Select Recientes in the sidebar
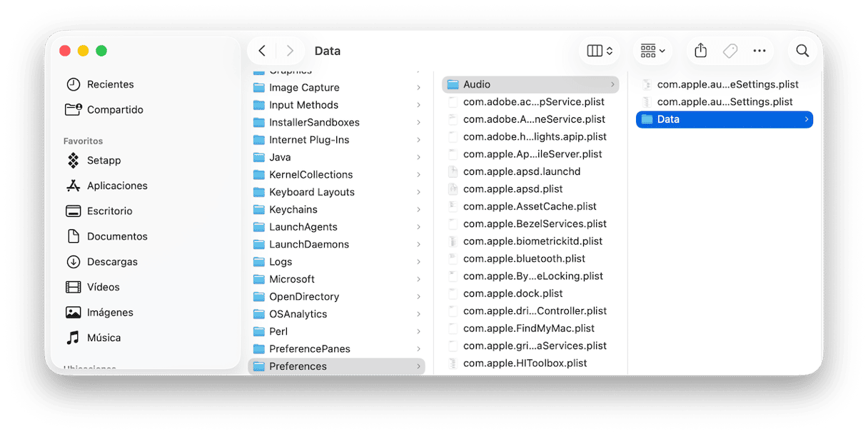The width and height of the screenshot is (868, 434). point(110,84)
